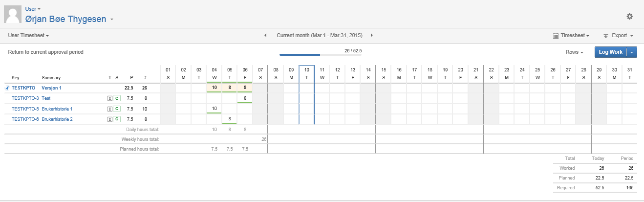
Task: Click Planned total 22.5 for TESTKPTO row
Action: (129, 88)
